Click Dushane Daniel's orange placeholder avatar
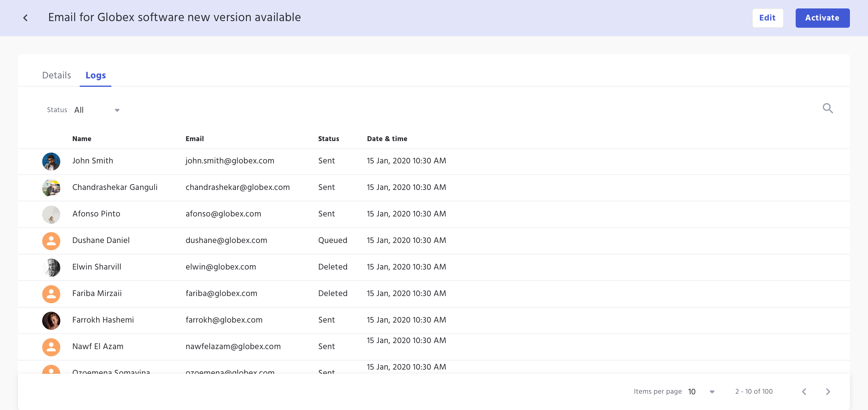 tap(51, 241)
